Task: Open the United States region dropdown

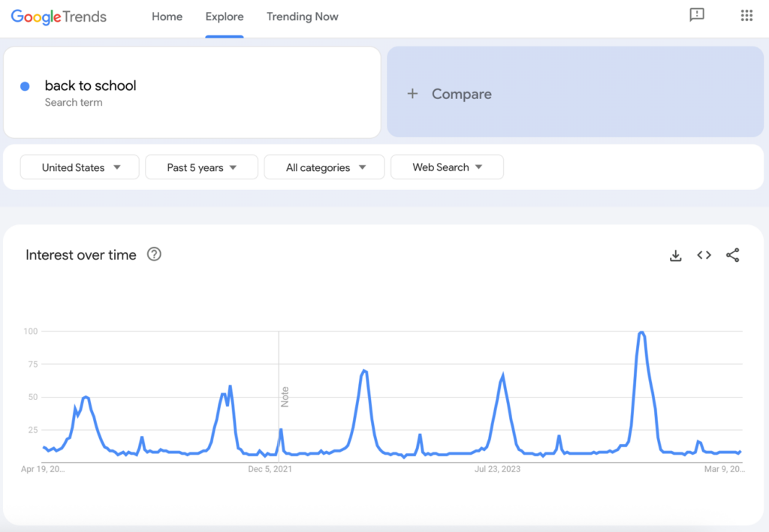Action: tap(80, 167)
